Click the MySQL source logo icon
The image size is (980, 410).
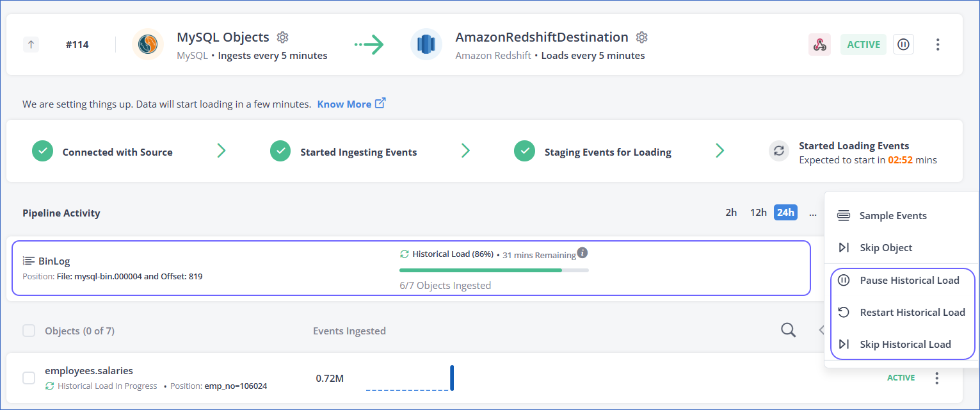pyautogui.click(x=148, y=45)
